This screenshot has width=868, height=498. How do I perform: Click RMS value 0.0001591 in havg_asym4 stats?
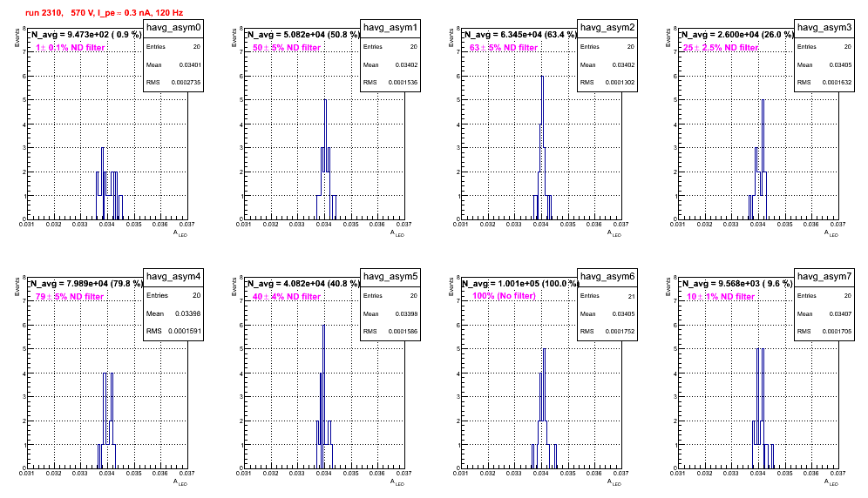pos(186,332)
